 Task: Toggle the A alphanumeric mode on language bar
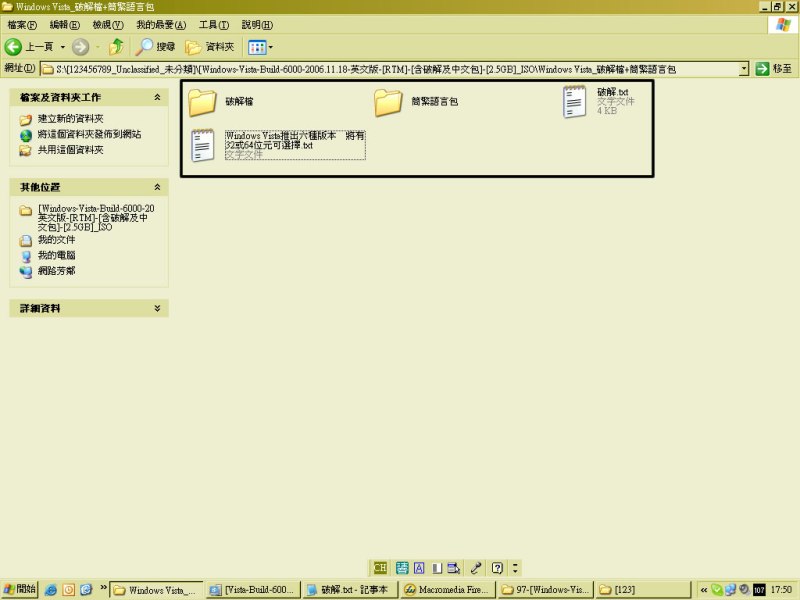pyautogui.click(x=419, y=568)
